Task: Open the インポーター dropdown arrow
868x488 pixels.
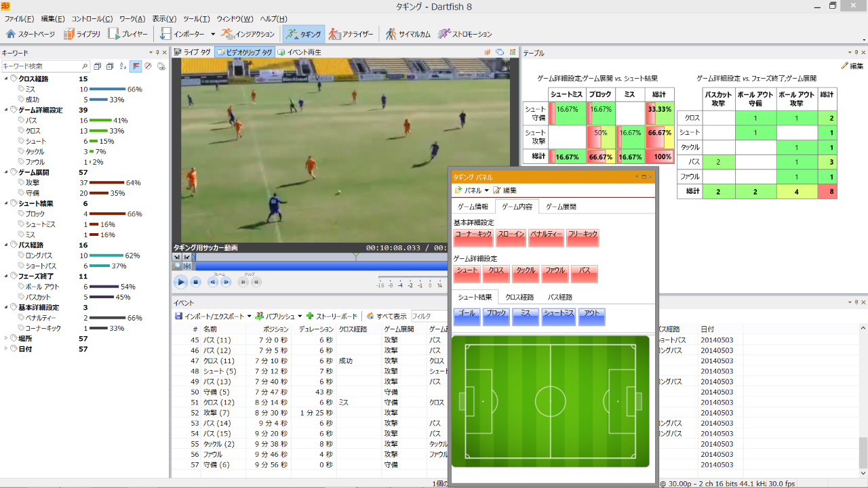Action: (x=213, y=34)
